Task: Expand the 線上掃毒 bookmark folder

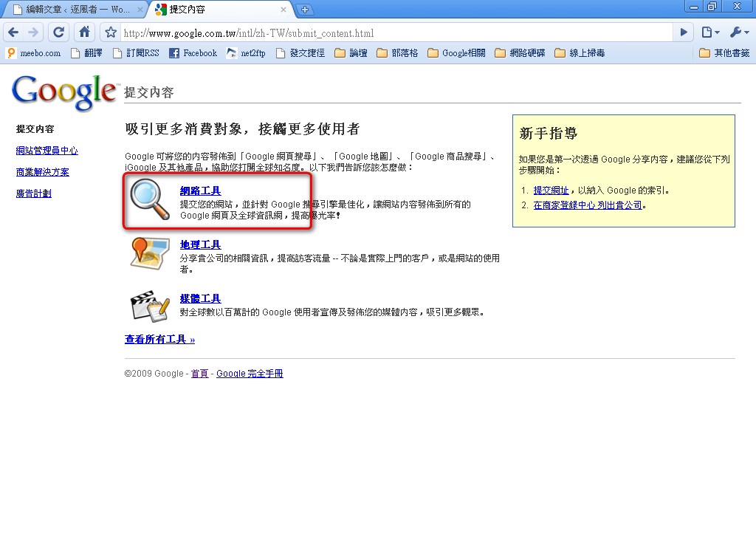Action: [580, 53]
